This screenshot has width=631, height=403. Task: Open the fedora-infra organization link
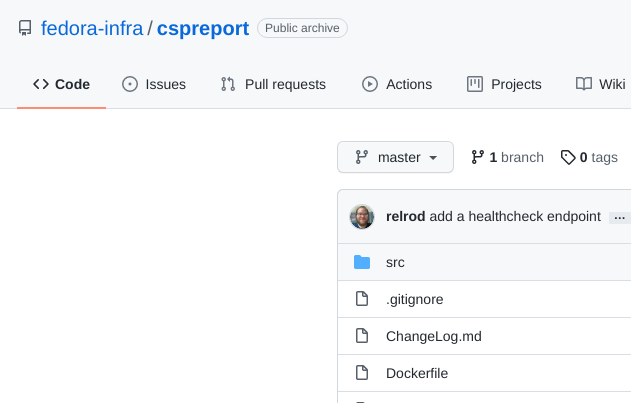click(92, 29)
